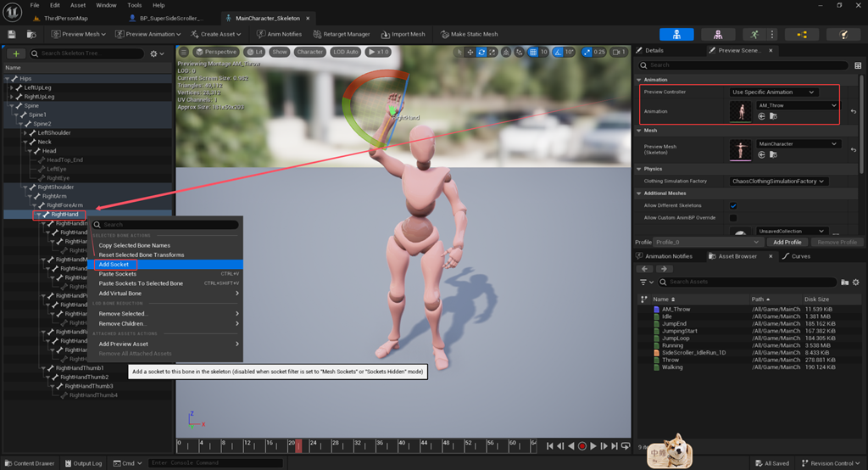Step to next frame button
This screenshot has height=470, width=868.
(604, 445)
